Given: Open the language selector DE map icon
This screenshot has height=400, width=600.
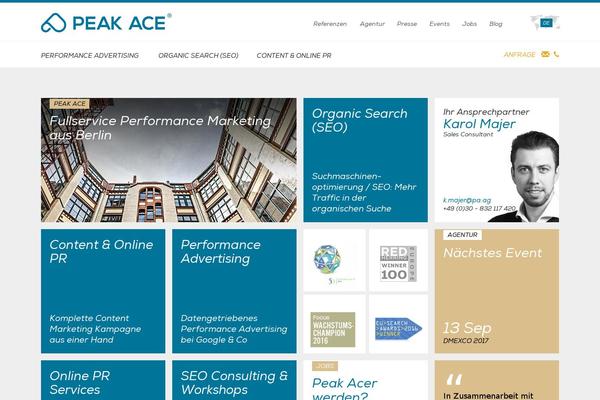Looking at the screenshot, I should click(545, 23).
